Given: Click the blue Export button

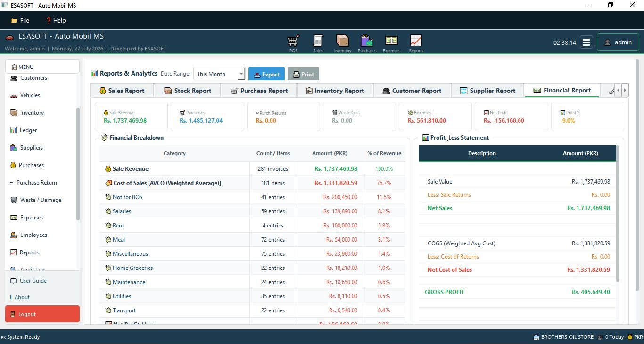Looking at the screenshot, I should (266, 74).
